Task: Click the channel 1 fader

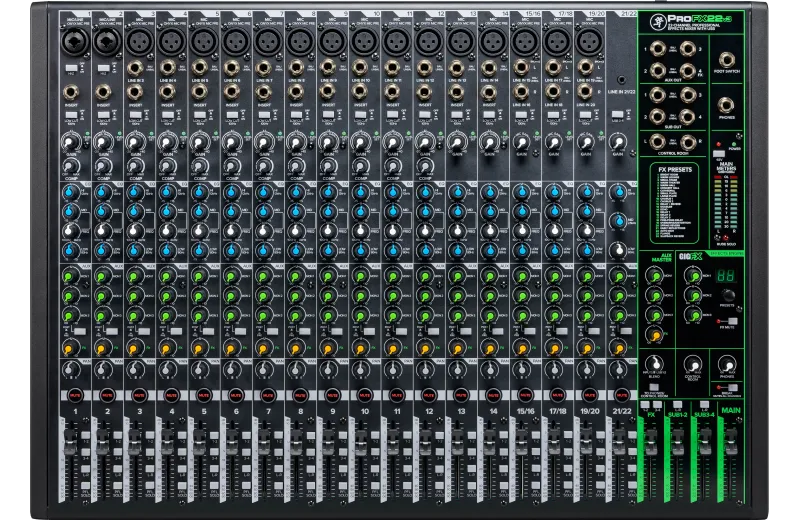Action: (x=69, y=442)
